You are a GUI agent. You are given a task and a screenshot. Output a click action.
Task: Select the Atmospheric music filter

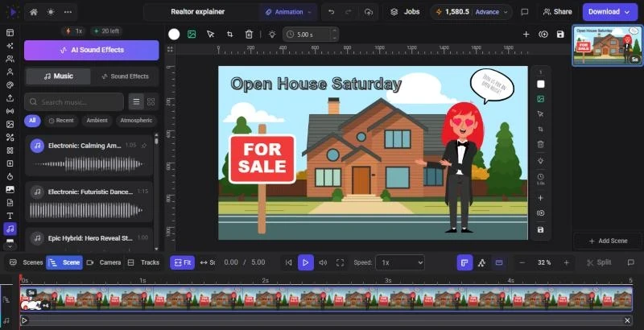tap(136, 121)
